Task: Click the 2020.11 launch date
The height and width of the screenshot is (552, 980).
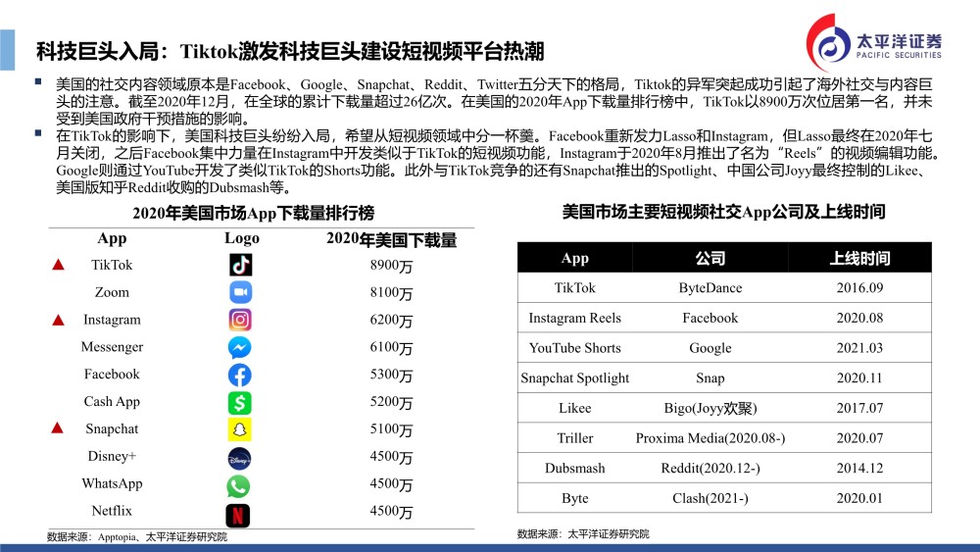Action: (859, 377)
